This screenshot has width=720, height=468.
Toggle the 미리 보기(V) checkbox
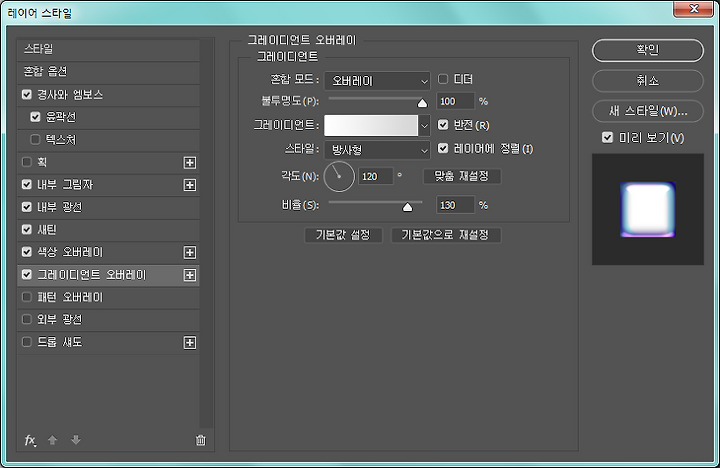[608, 138]
